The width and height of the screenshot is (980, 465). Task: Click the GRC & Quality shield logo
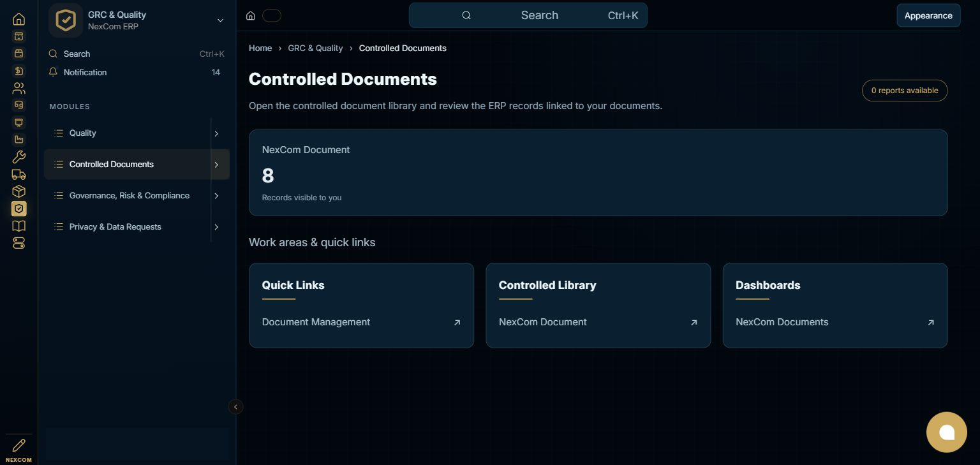pos(66,20)
